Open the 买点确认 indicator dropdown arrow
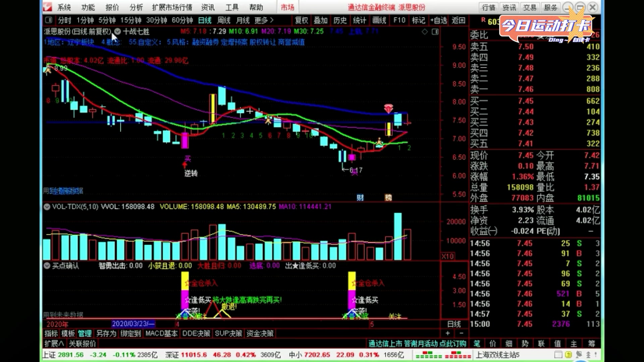Image resolution: width=644 pixels, height=362 pixels. (47, 266)
